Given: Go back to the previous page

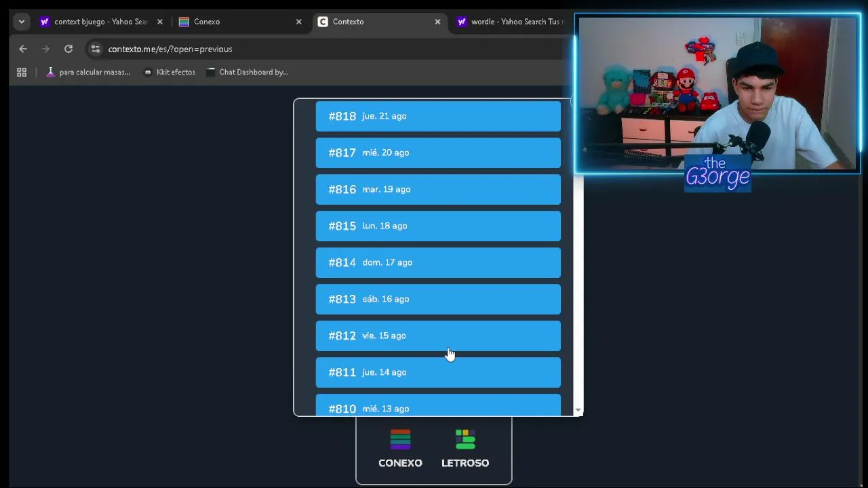Looking at the screenshot, I should tap(23, 49).
